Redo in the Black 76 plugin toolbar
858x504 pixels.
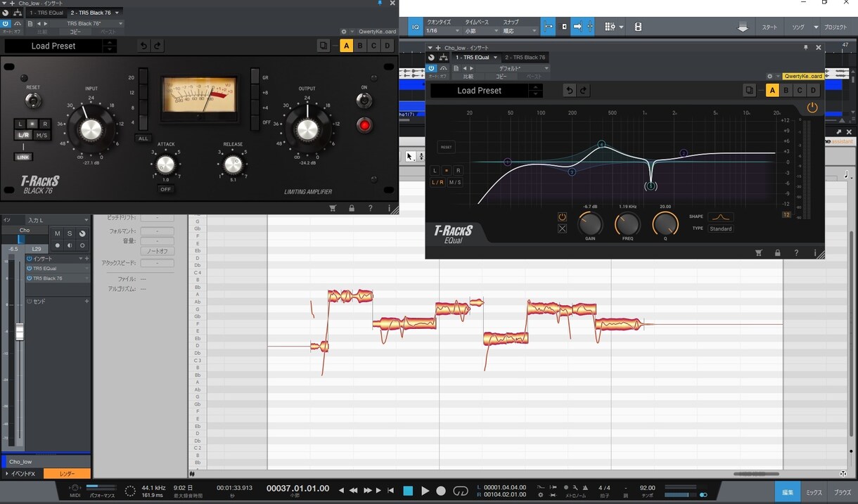[158, 46]
